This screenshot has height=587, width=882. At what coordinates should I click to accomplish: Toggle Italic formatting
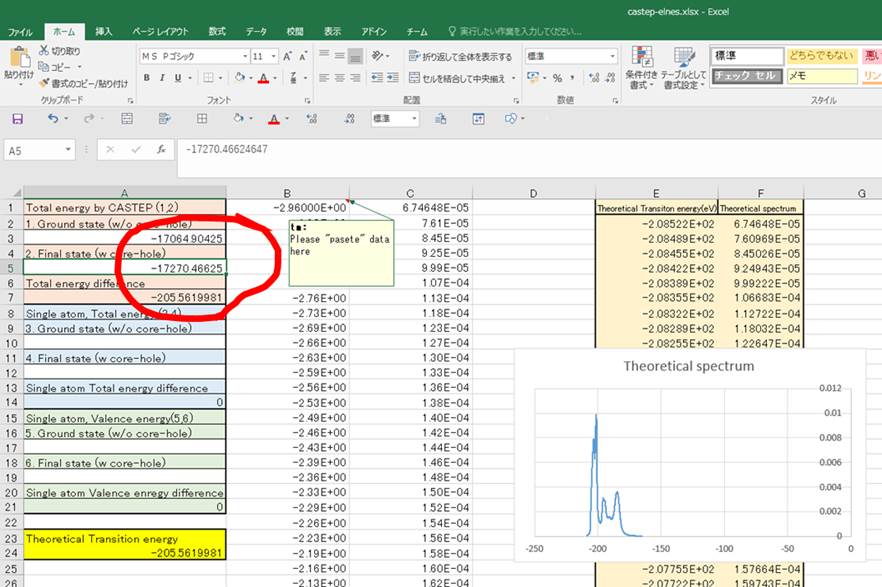pos(162,78)
